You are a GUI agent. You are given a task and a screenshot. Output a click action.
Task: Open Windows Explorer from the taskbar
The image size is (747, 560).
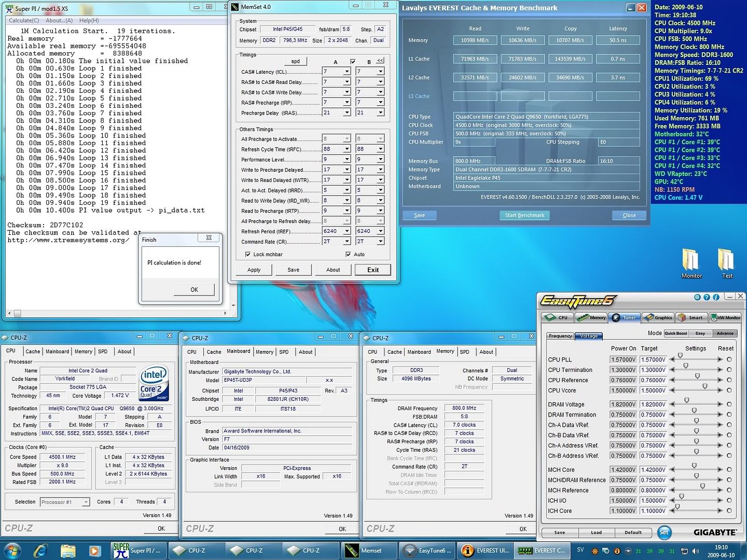click(x=68, y=550)
